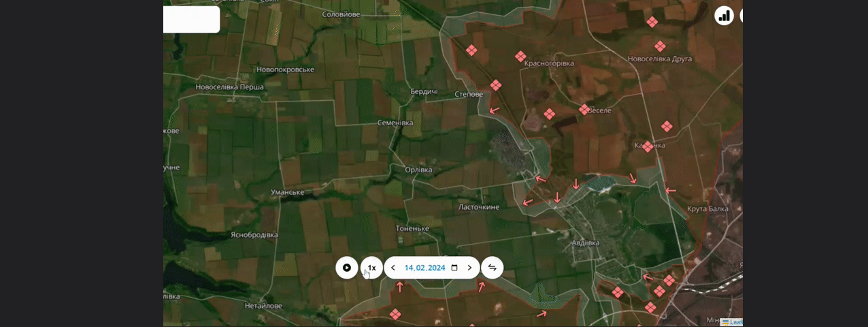Open the calendar date picker icon
This screenshot has height=327, width=868.
click(x=454, y=268)
